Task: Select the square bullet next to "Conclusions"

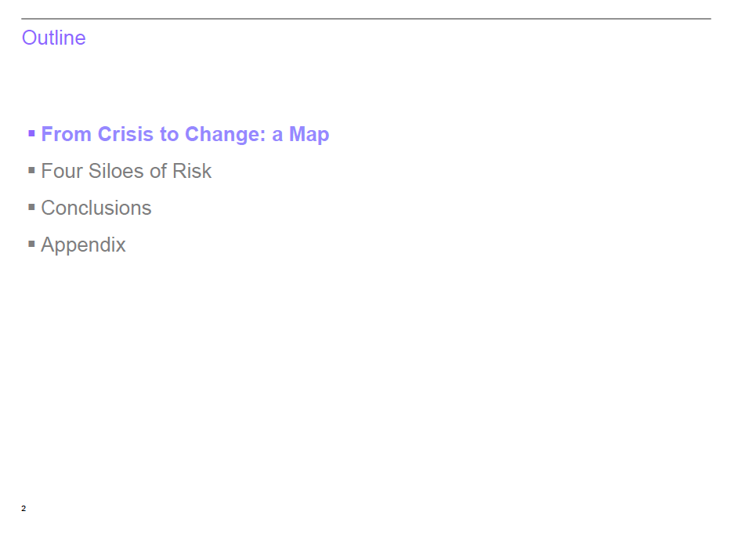Action: tap(31, 207)
